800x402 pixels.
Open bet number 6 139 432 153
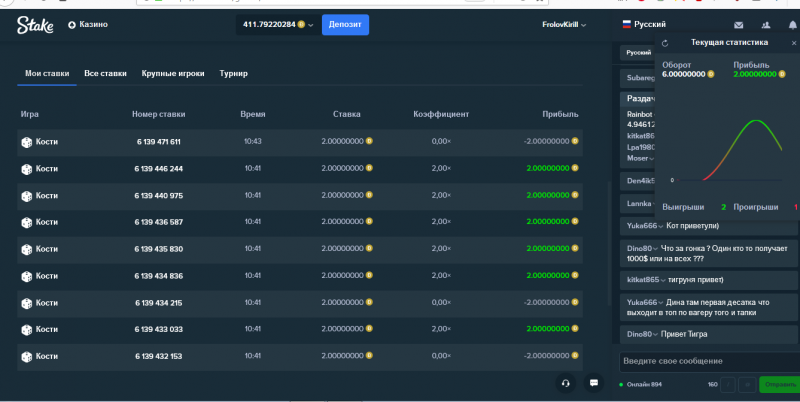coord(159,357)
